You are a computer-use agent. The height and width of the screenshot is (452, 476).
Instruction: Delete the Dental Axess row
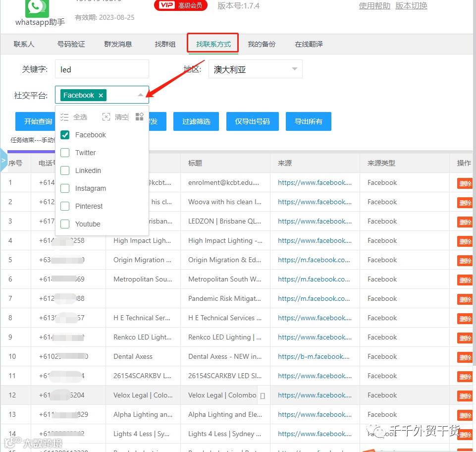pos(465,357)
